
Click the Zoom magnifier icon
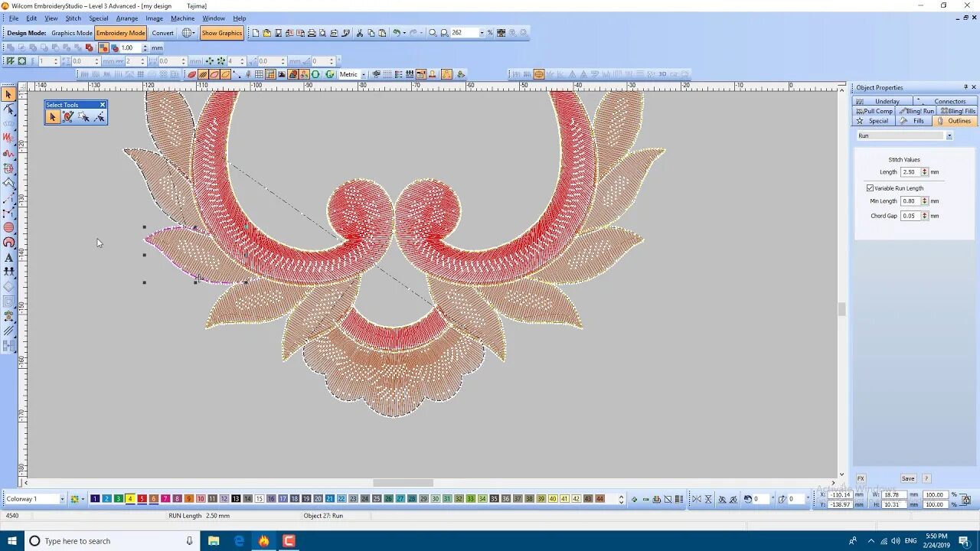(x=433, y=33)
